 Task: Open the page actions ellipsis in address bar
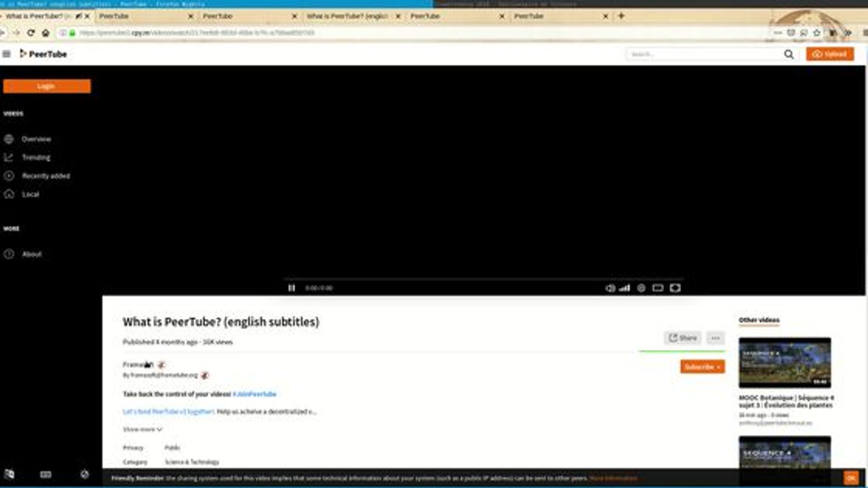click(x=778, y=33)
